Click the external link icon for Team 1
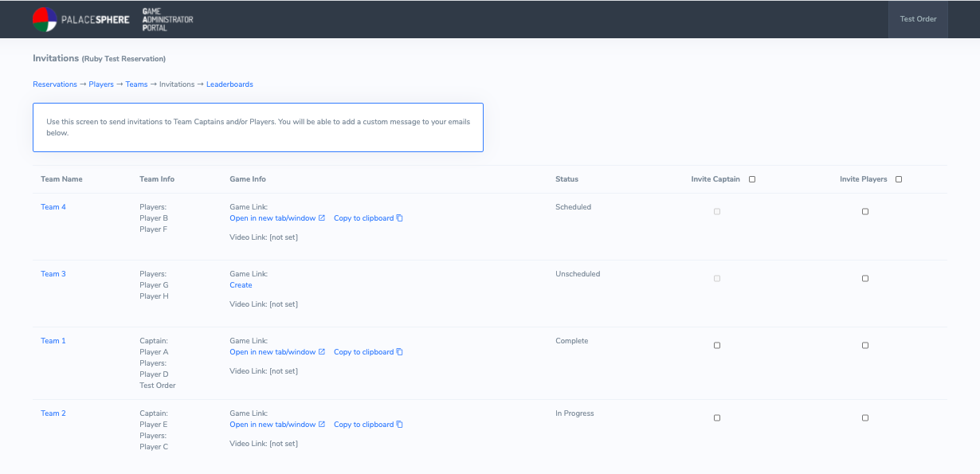Screen dimensions: 980x474 point(322,352)
